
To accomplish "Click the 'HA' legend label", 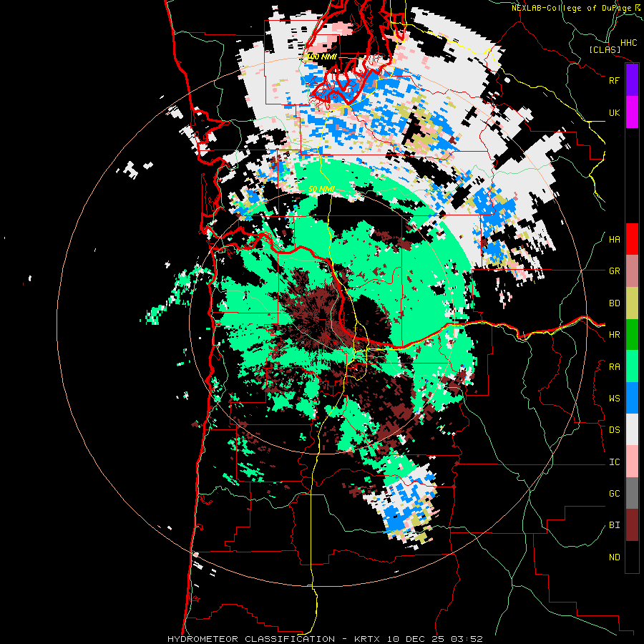I will [x=615, y=240].
